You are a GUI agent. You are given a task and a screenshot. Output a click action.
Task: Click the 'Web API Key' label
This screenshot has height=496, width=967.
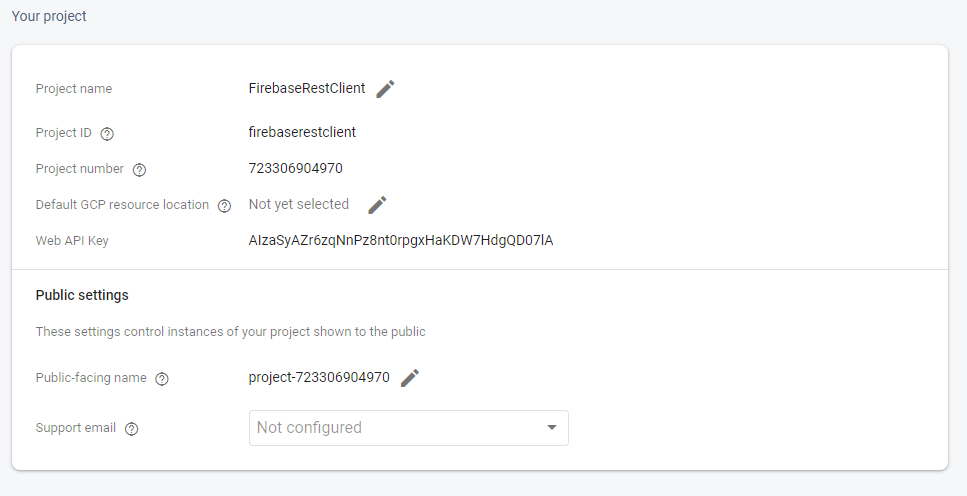pyautogui.click(x=71, y=241)
